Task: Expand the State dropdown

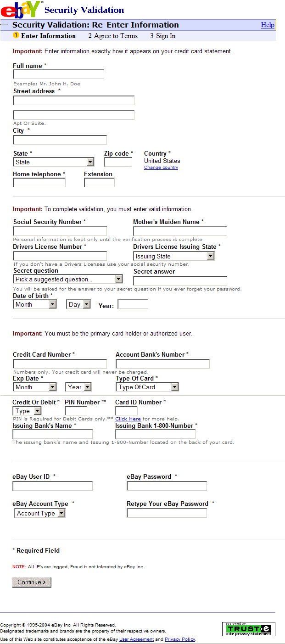Action: tap(54, 162)
